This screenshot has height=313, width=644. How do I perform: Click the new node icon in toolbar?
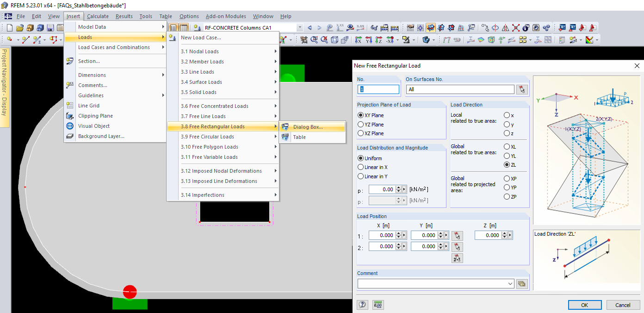click(x=10, y=40)
